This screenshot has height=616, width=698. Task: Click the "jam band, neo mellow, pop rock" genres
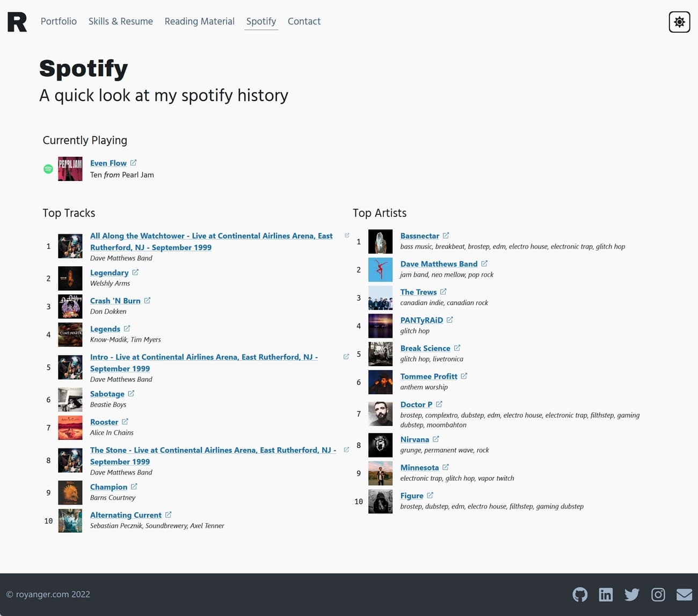tap(447, 274)
